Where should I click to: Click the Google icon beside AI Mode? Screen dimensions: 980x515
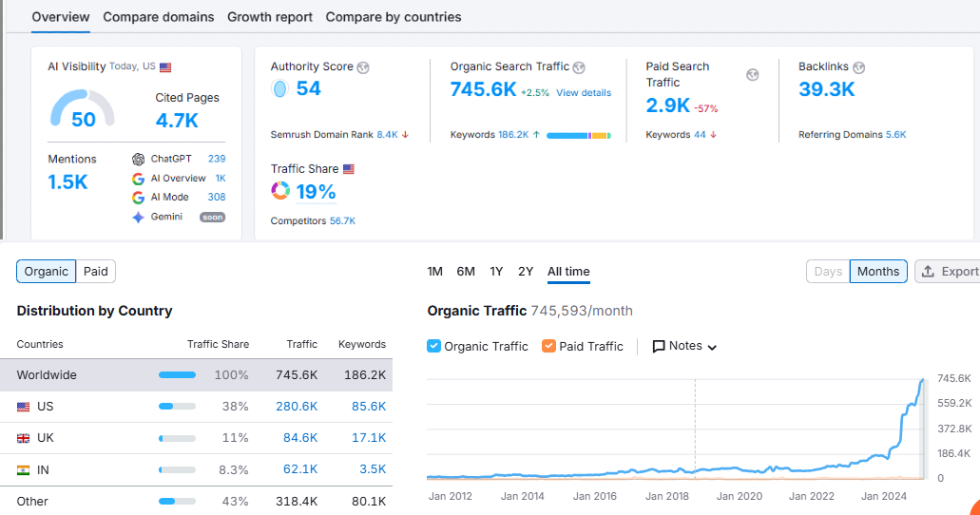click(x=139, y=198)
